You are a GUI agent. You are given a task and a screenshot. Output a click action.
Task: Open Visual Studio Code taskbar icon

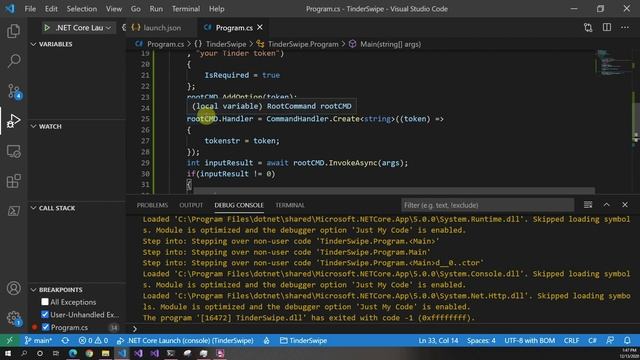[122, 353]
